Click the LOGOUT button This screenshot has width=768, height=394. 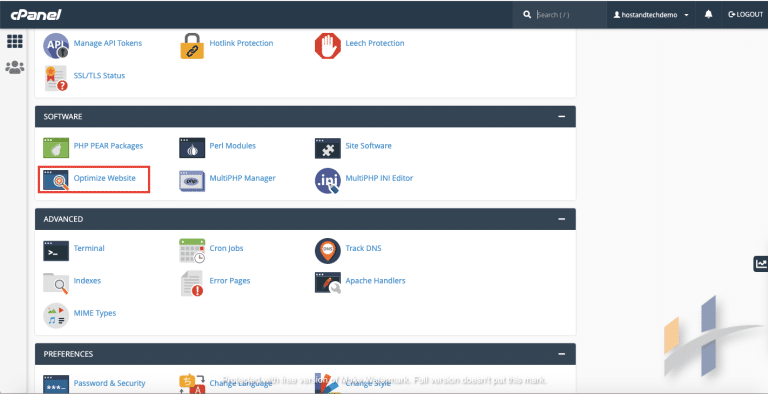[745, 15]
